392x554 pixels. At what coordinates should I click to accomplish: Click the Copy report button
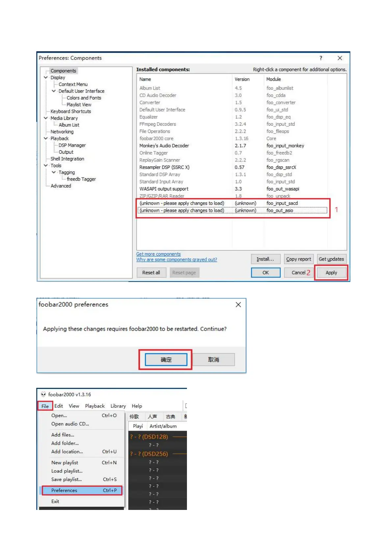pos(299,259)
